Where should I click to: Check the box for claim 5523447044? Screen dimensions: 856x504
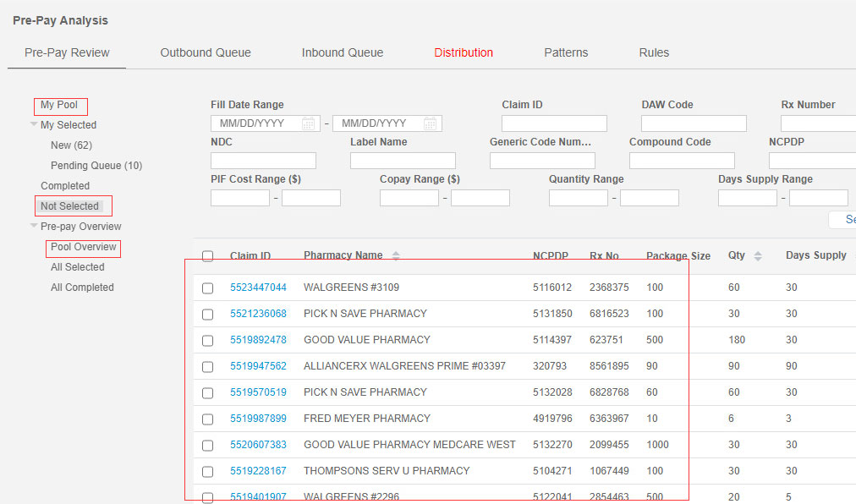coord(207,288)
